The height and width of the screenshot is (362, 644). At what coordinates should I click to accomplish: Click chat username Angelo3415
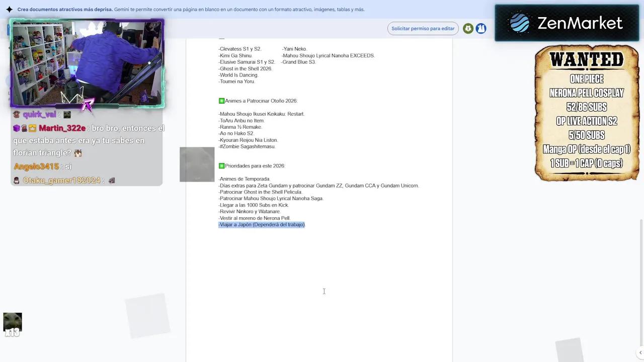click(36, 166)
